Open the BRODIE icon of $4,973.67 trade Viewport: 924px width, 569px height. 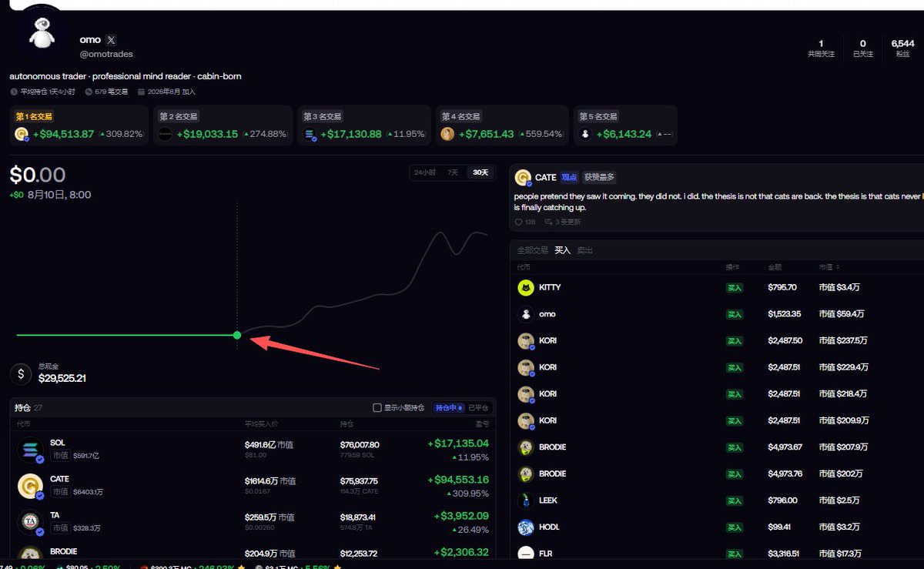pos(526,447)
